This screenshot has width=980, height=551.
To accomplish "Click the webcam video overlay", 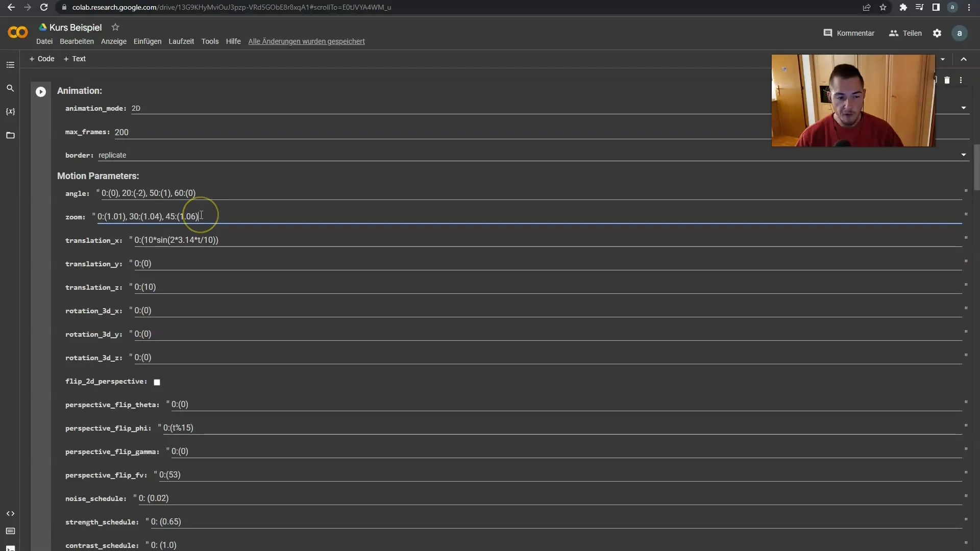I will click(853, 101).
